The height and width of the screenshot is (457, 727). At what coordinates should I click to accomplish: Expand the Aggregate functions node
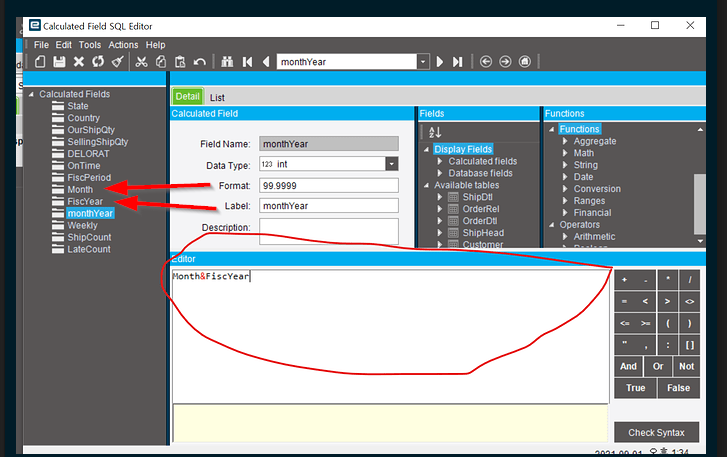click(x=565, y=141)
